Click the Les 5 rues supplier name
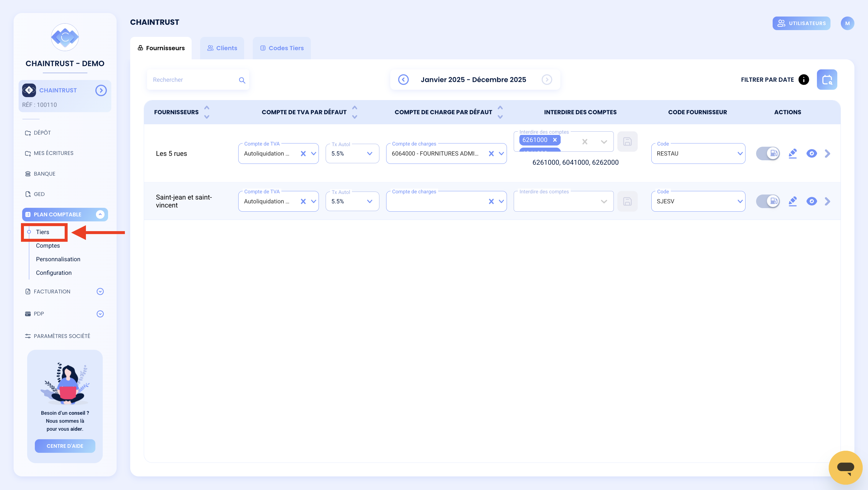 point(171,154)
